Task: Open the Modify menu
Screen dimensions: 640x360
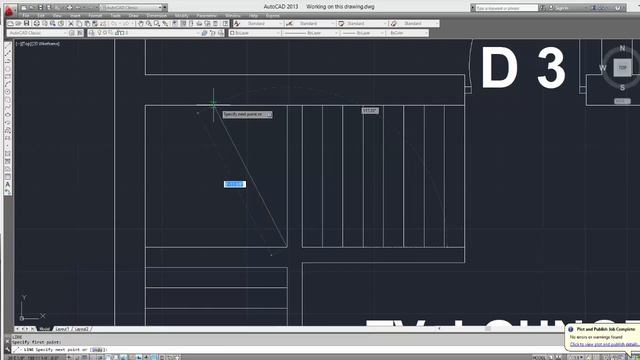Action: coord(181,16)
